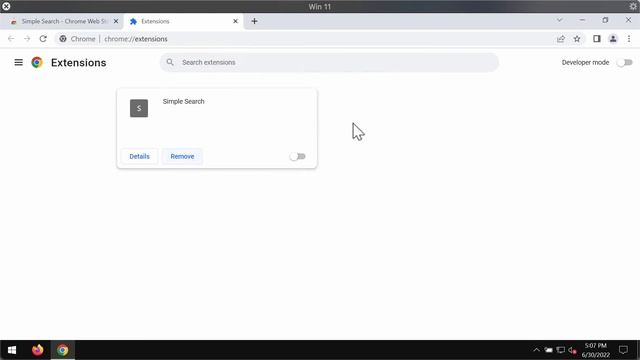Screen dimensions: 640x360
Task: Enable Developer mode toggle
Action: tap(625, 62)
